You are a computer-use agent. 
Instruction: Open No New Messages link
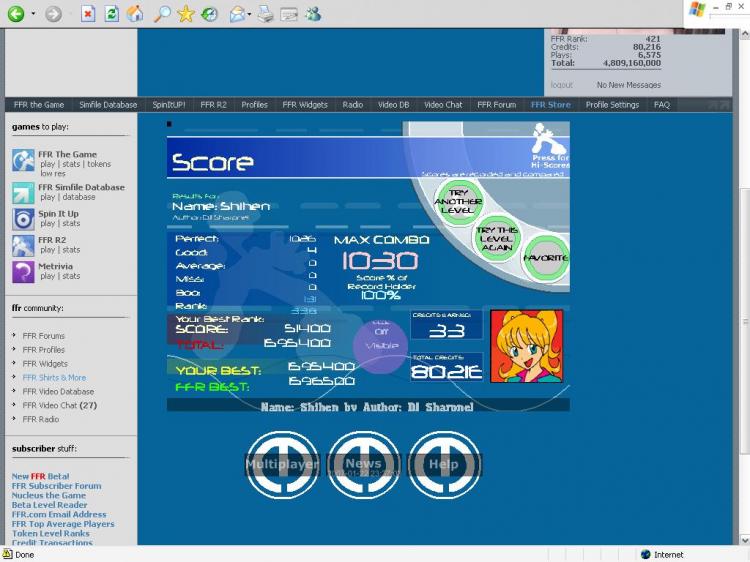[629, 85]
